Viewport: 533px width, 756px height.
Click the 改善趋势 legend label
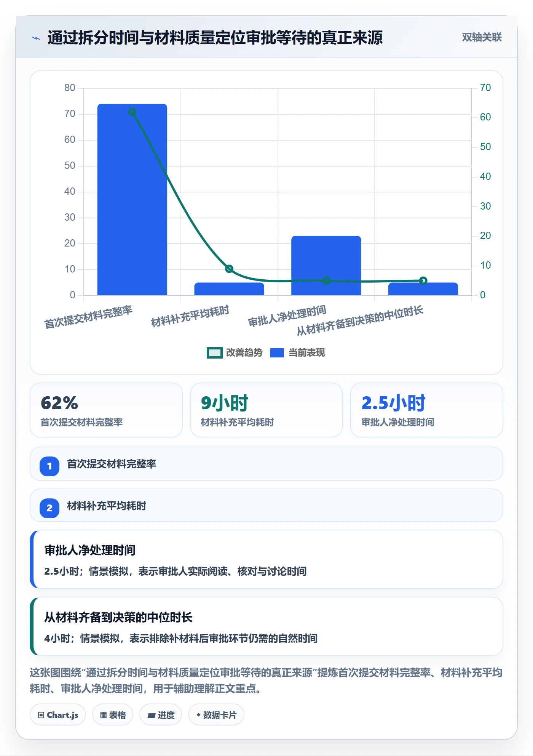pos(244,353)
